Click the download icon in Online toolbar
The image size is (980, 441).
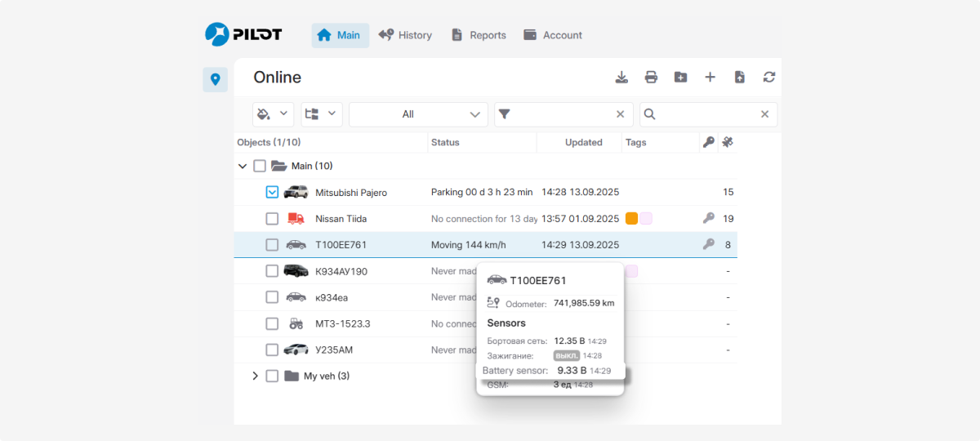click(x=621, y=78)
